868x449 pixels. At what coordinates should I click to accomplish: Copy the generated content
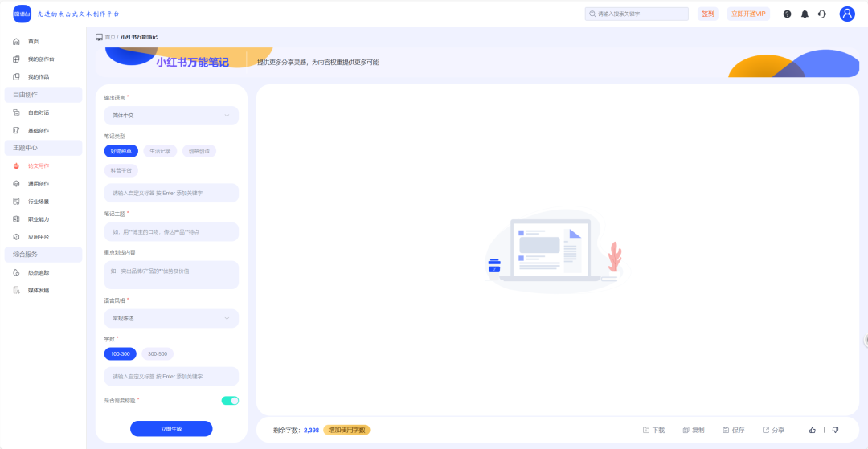(x=694, y=430)
